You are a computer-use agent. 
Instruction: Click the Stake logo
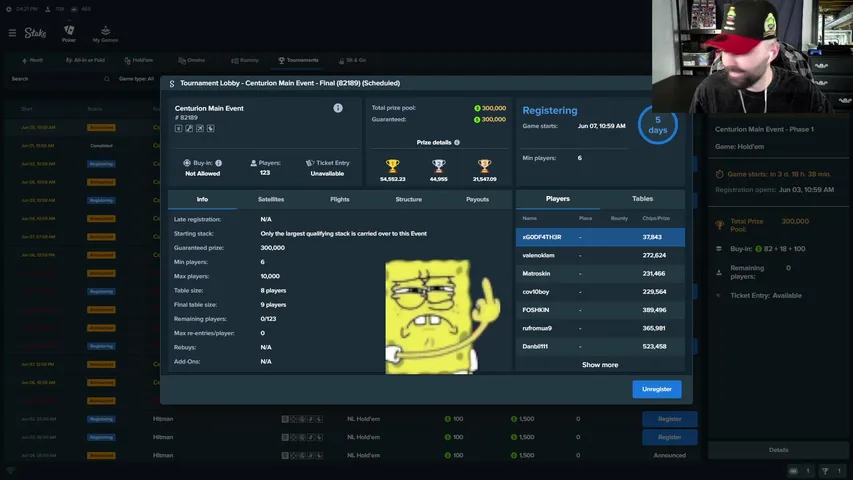point(35,33)
